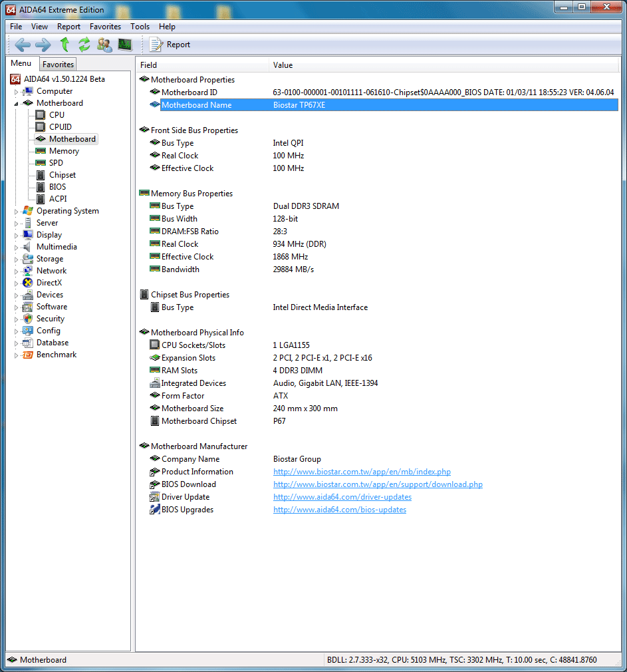Select the Chipset tree item

point(63,175)
